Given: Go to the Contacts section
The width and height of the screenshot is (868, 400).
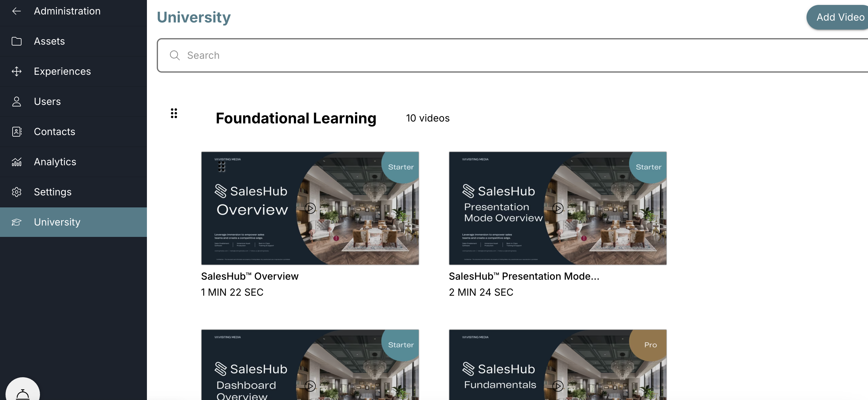Looking at the screenshot, I should point(73,131).
